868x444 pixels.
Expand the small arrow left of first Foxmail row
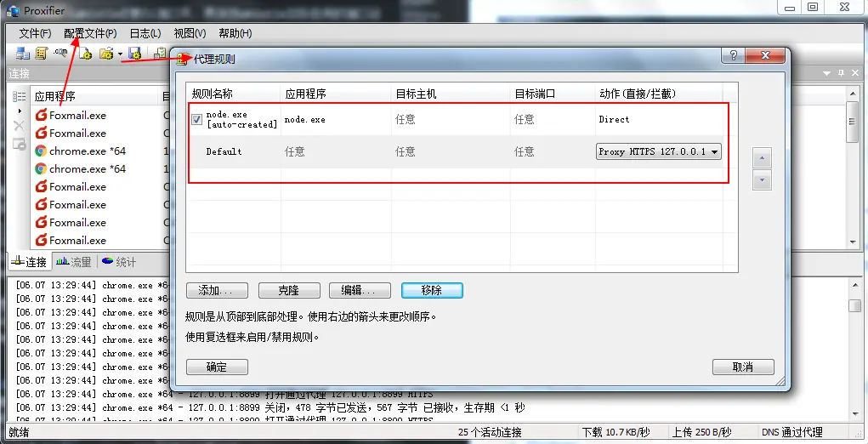[x=20, y=111]
